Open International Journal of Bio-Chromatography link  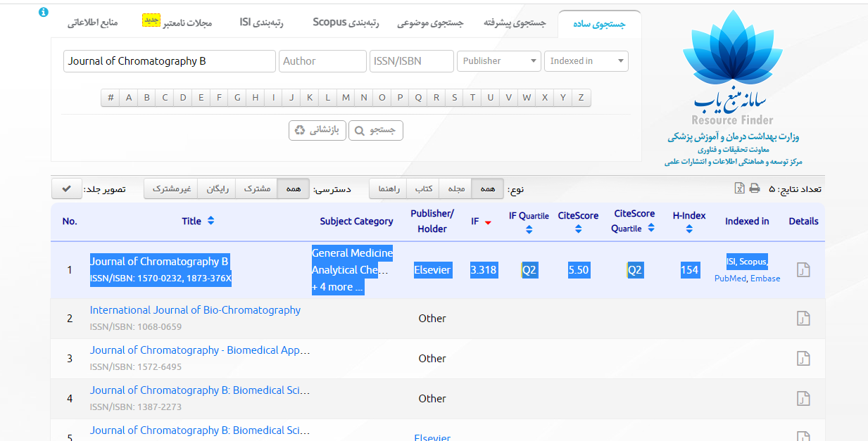click(195, 310)
